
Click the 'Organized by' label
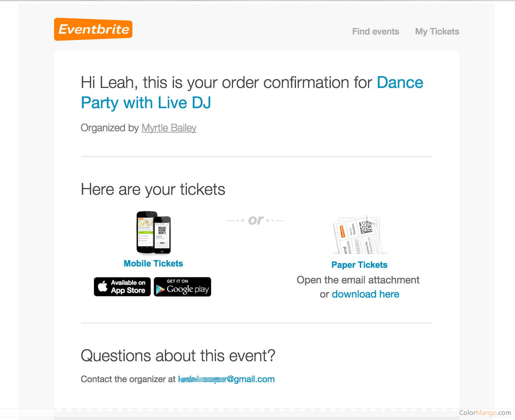click(110, 128)
